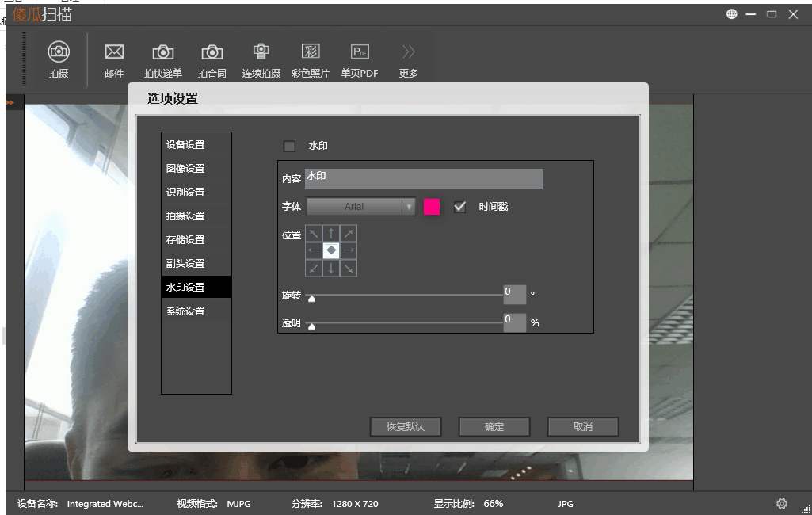This screenshot has height=515, width=812.
Task: Switch to 存储设置 settings tab
Action: [196, 240]
